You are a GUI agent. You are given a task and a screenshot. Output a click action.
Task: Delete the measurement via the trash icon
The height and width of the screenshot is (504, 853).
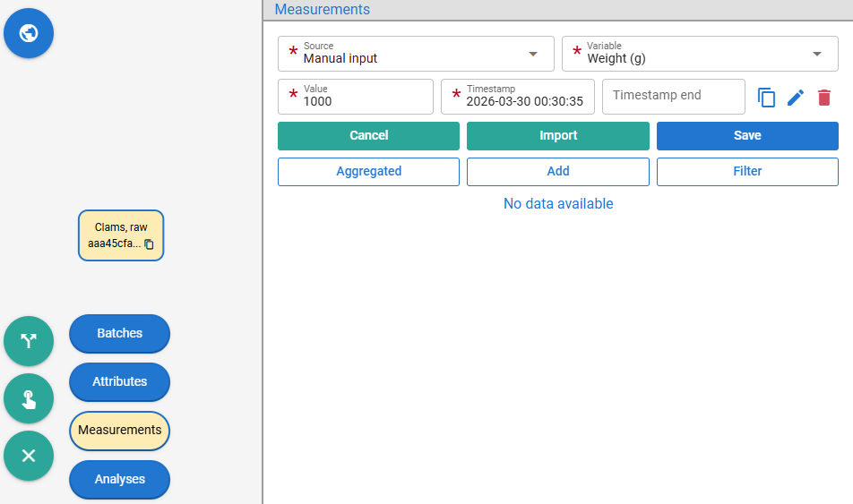[824, 98]
